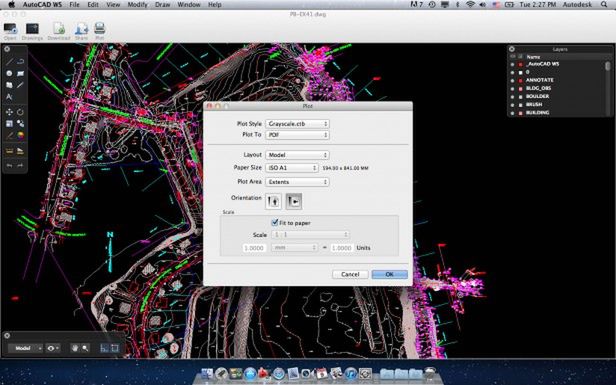Click the Undo arrow in the tools palette
Viewport: 616px width, 385px height.
[x=9, y=166]
